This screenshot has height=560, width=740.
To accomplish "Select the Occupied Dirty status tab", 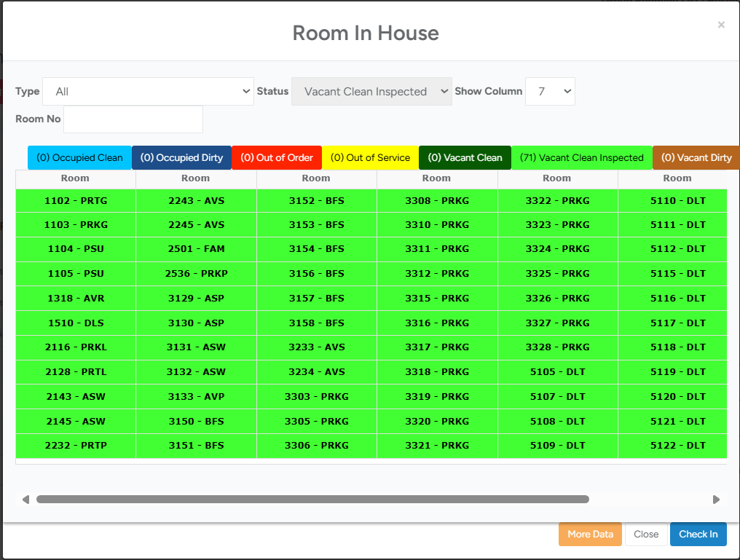I will [181, 158].
